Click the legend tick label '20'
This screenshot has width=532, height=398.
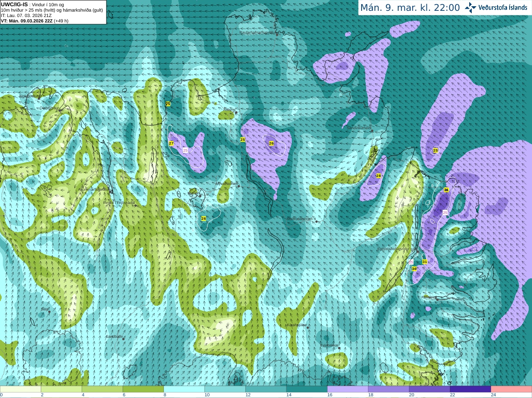coord(411,395)
